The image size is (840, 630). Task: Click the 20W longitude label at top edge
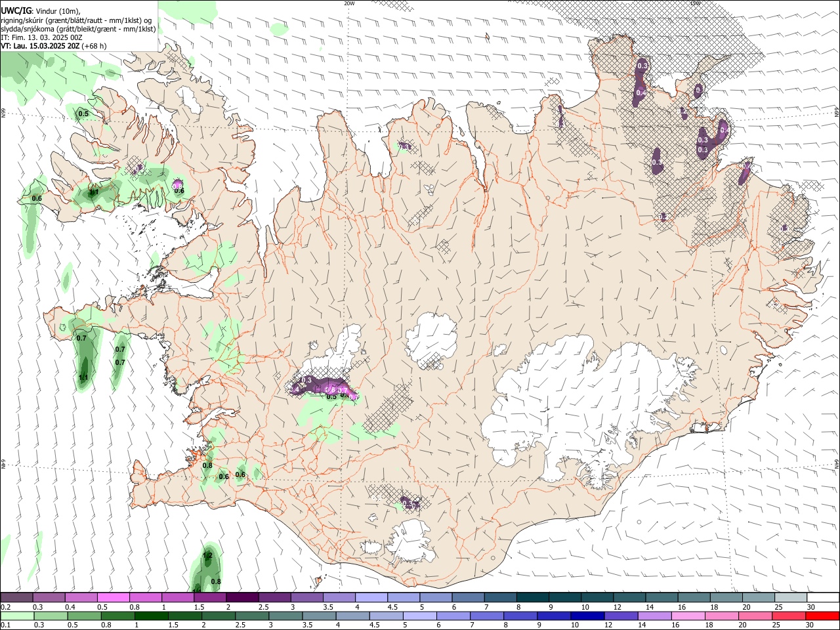[349, 3]
